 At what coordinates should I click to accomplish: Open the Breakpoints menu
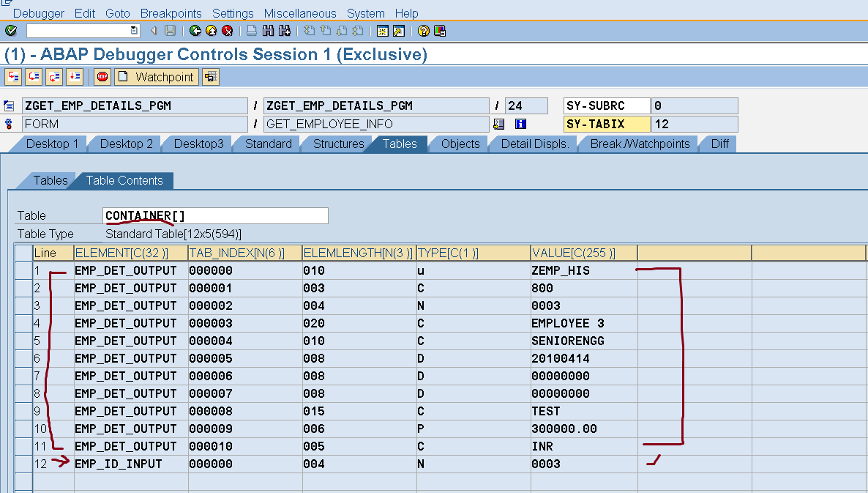pos(171,13)
